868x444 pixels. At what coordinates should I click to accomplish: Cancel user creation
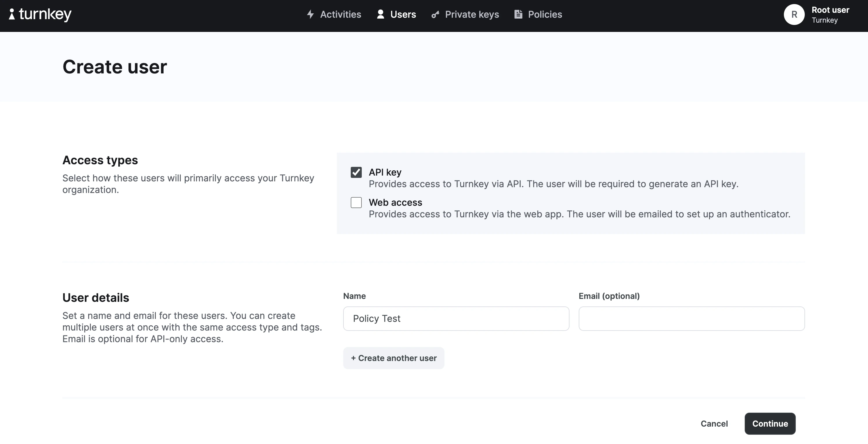tap(714, 423)
